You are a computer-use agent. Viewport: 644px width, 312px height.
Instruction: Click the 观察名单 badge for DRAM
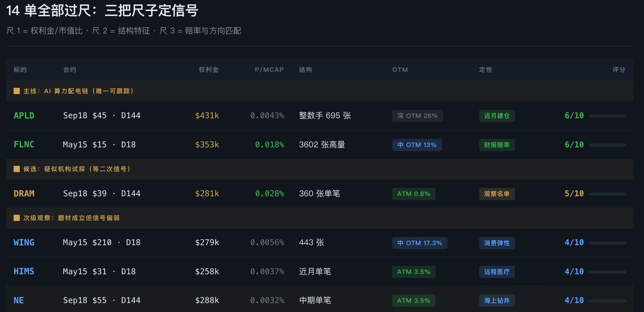click(x=496, y=194)
